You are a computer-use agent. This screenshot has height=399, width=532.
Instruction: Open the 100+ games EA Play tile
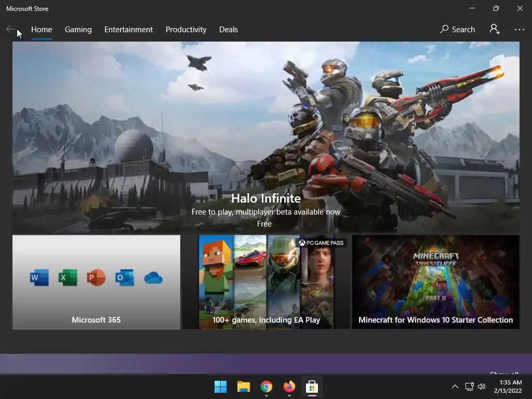[x=267, y=282]
